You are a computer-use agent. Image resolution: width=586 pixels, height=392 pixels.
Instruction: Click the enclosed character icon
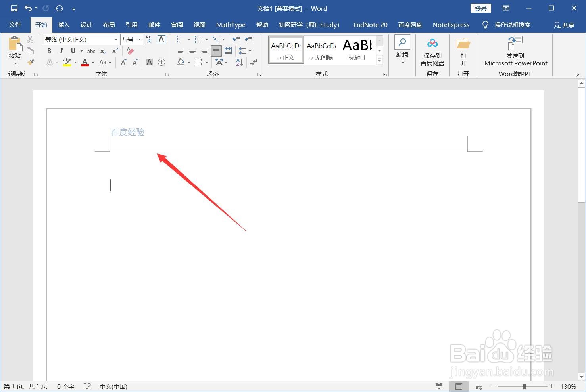161,62
